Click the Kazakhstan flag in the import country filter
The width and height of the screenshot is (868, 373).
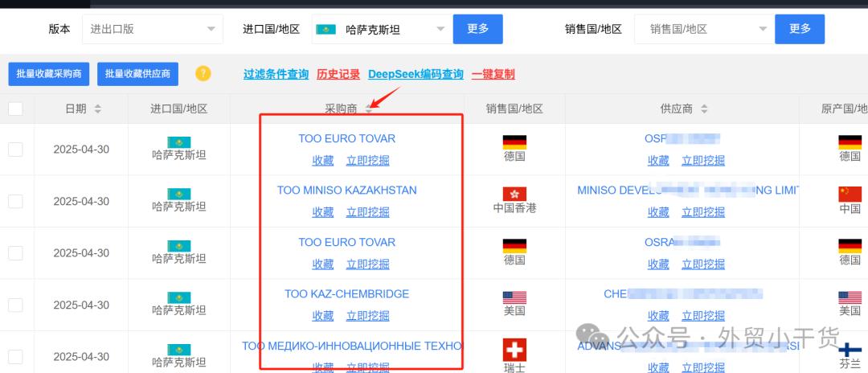click(326, 29)
